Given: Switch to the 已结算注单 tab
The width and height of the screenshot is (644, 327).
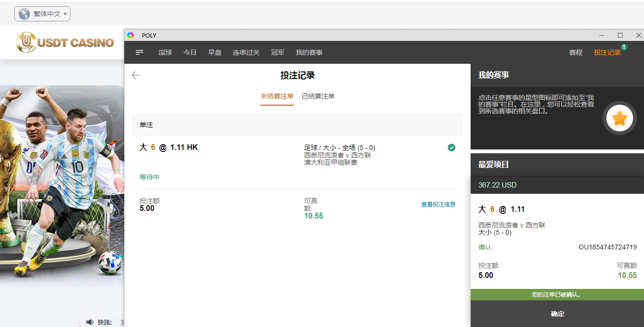Looking at the screenshot, I should point(318,96).
